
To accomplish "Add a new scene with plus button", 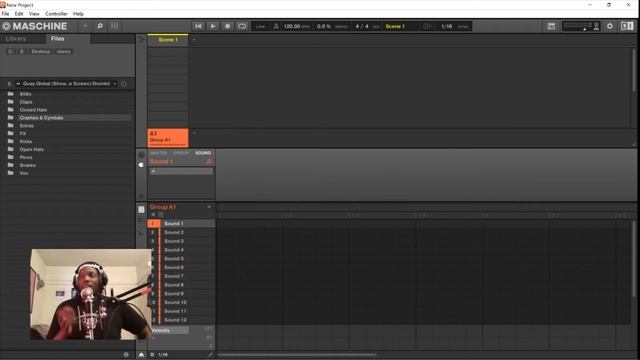I will (194, 40).
